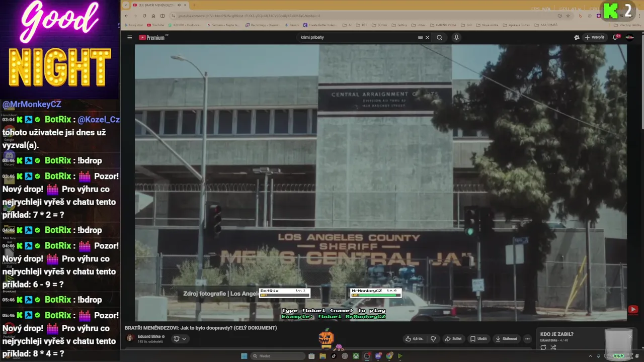Open the Recordings - Stream bookmark
644x362 pixels.
(x=262, y=25)
